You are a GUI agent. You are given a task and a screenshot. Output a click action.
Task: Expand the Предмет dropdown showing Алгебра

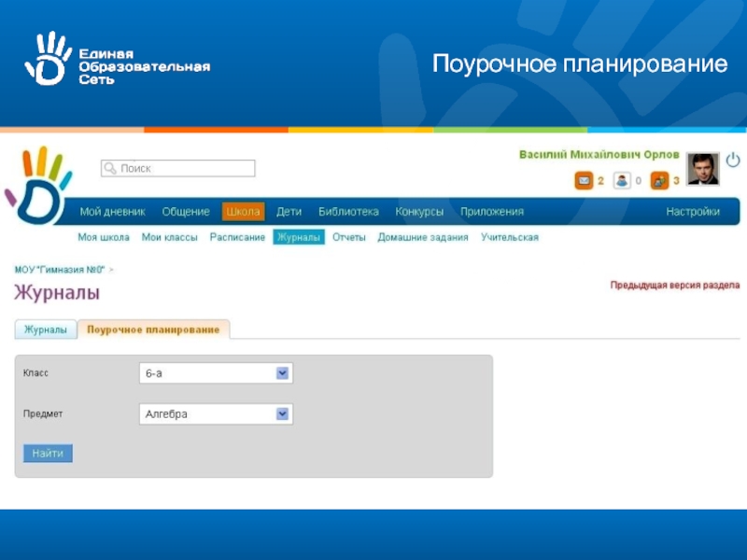click(216, 414)
